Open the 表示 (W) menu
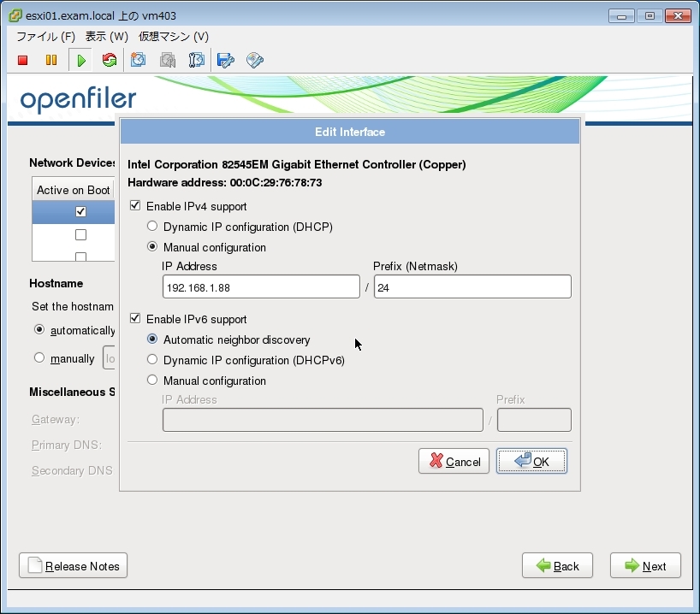Screen dimensions: 700x614 107,37
